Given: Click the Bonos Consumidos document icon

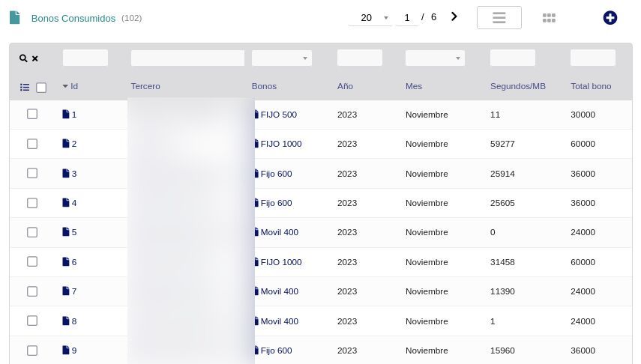Looking at the screenshot, I should pyautogui.click(x=15, y=18).
